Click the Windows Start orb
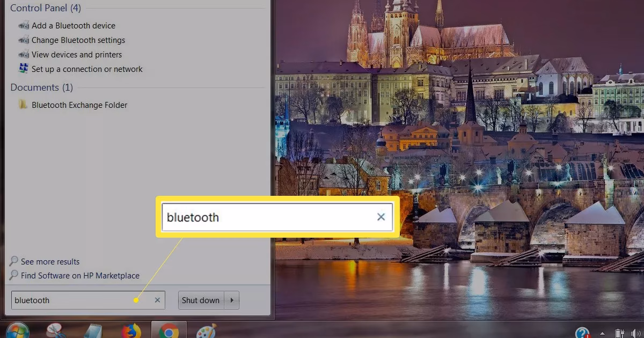Viewport: 644px width, 338px height. 17,331
